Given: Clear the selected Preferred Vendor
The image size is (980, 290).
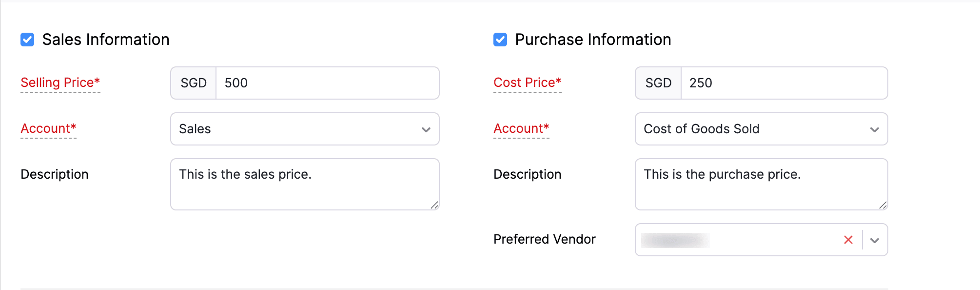Looking at the screenshot, I should point(848,239).
